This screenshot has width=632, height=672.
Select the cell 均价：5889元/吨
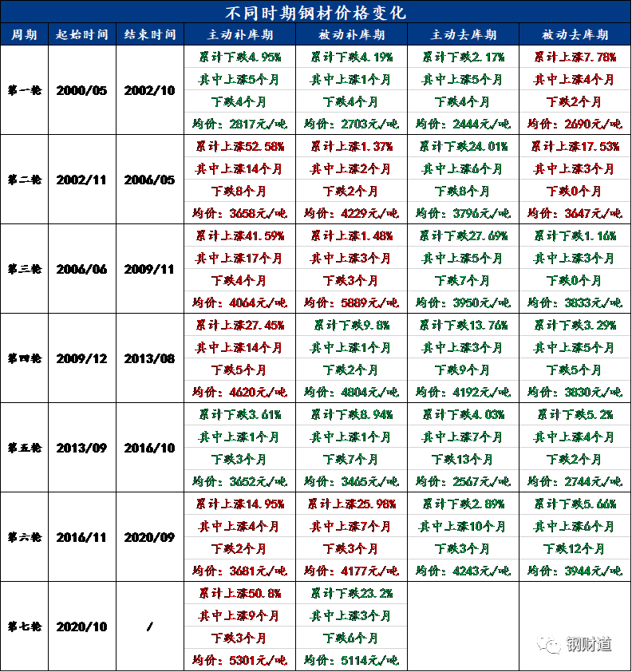click(x=351, y=303)
